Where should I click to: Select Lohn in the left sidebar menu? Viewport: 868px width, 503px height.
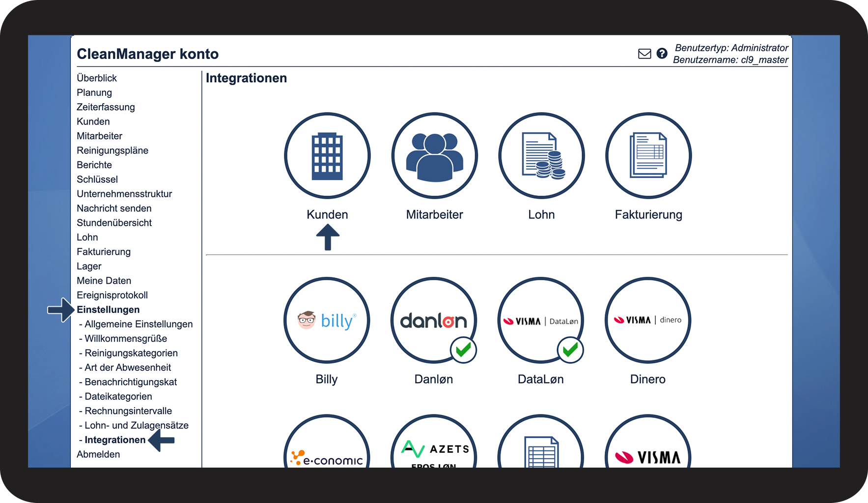point(87,237)
